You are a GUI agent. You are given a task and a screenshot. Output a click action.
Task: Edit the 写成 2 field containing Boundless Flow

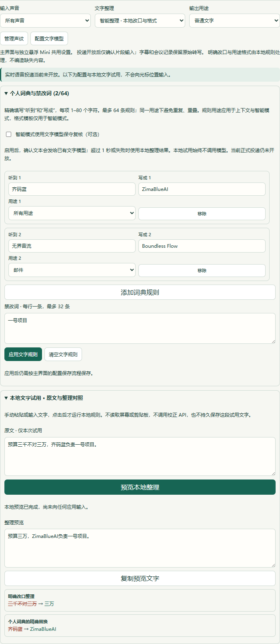[202, 246]
